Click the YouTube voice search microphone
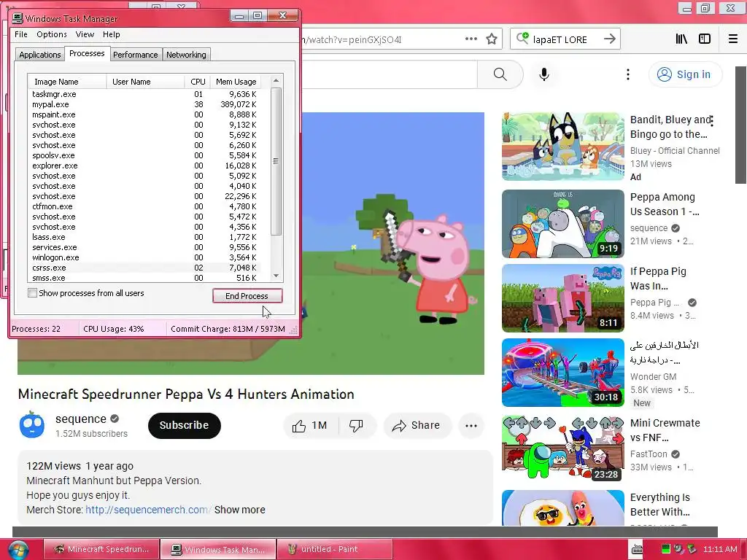 click(x=544, y=74)
